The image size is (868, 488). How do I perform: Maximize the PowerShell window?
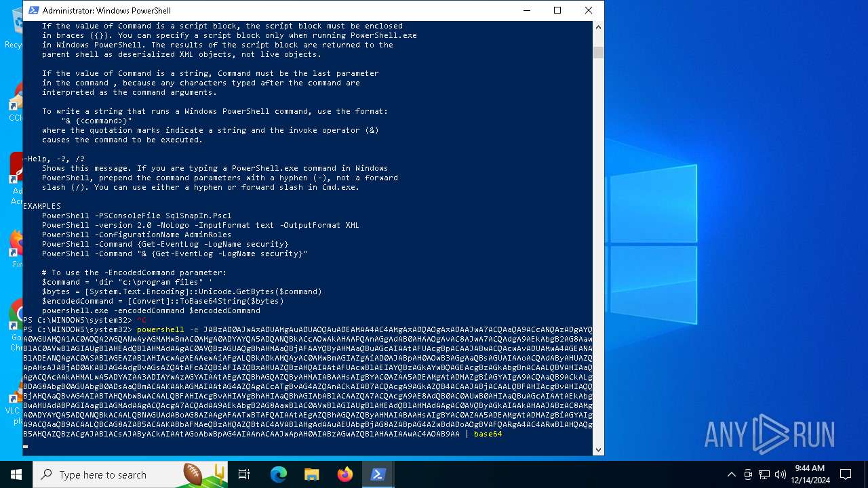click(557, 10)
